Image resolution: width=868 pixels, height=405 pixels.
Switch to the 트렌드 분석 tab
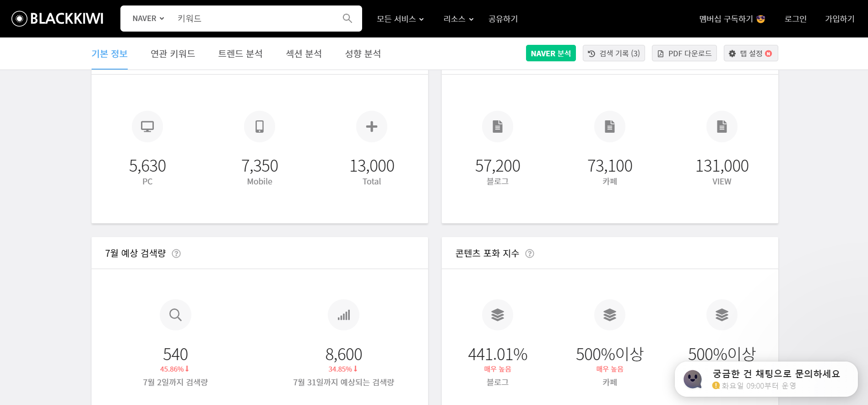click(240, 54)
